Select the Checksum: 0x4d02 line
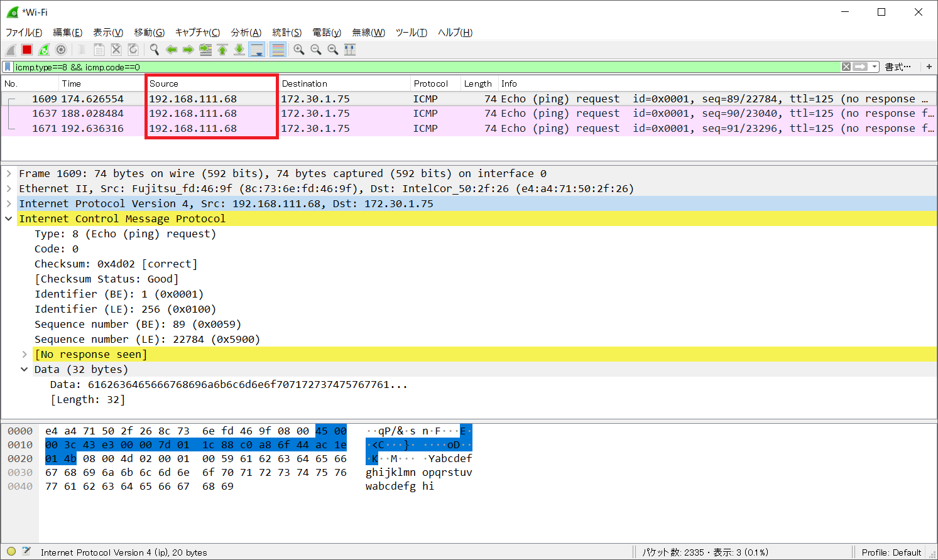 [116, 264]
